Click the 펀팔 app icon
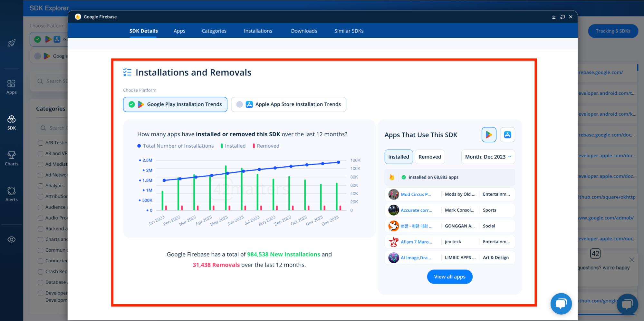Screen dimensions: 644x321 [x=393, y=226]
